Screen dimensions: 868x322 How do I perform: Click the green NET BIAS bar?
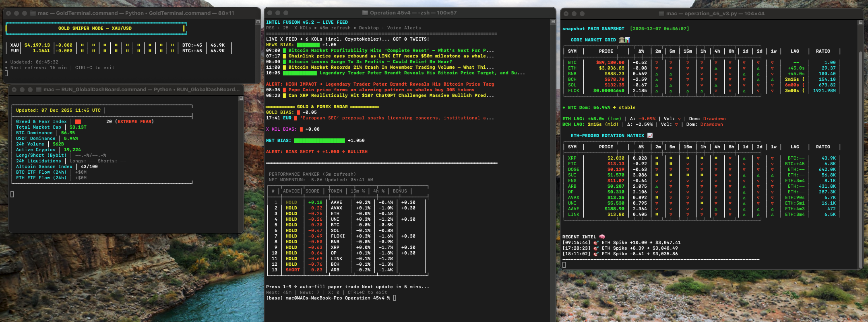point(319,140)
